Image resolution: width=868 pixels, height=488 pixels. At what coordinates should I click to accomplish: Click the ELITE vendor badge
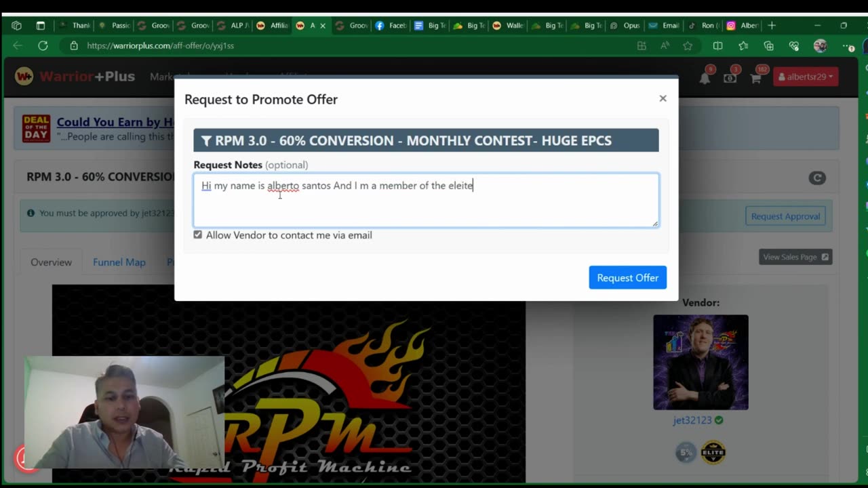click(x=713, y=452)
